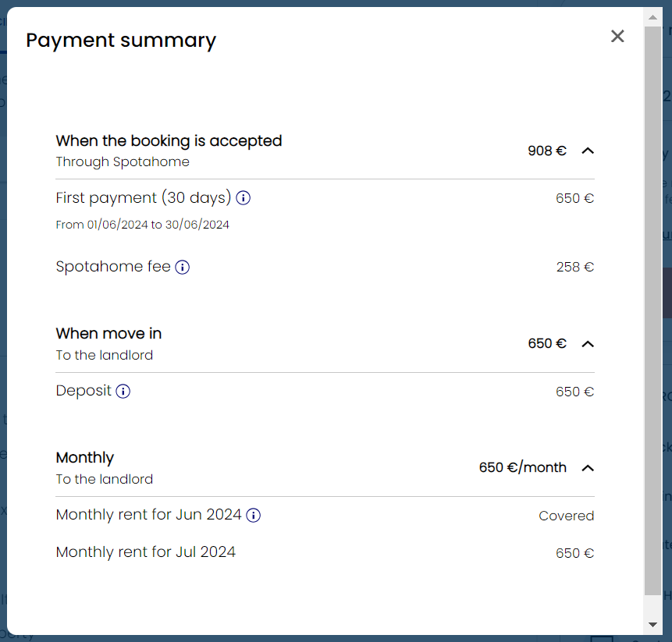Close the Payment summary dialog

click(617, 36)
